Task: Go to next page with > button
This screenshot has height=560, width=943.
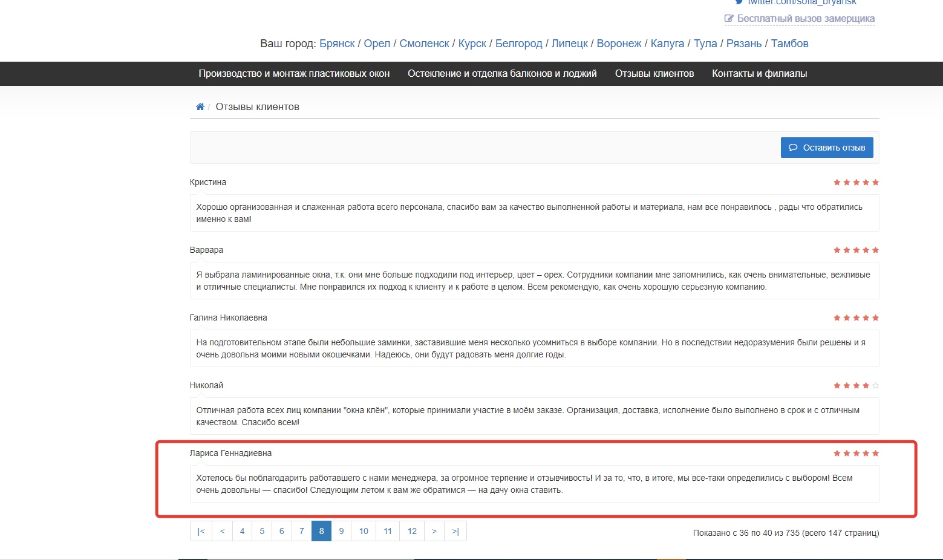Action: click(434, 531)
